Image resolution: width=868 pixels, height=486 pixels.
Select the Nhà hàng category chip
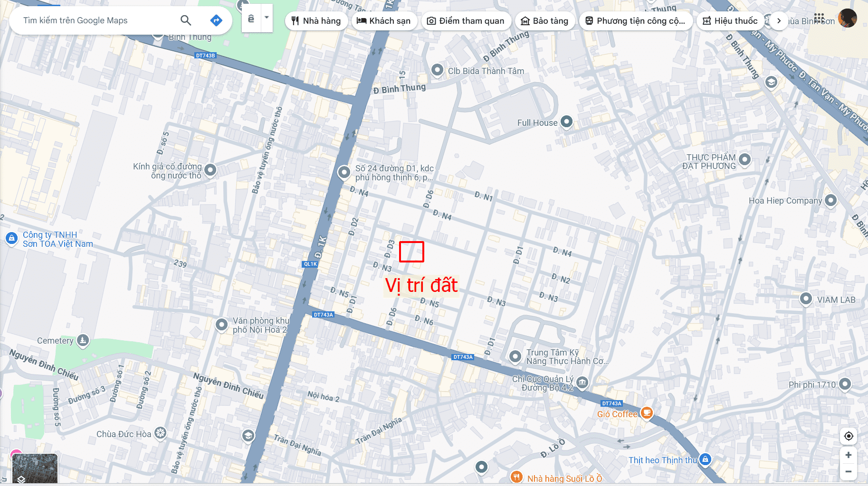tap(316, 21)
